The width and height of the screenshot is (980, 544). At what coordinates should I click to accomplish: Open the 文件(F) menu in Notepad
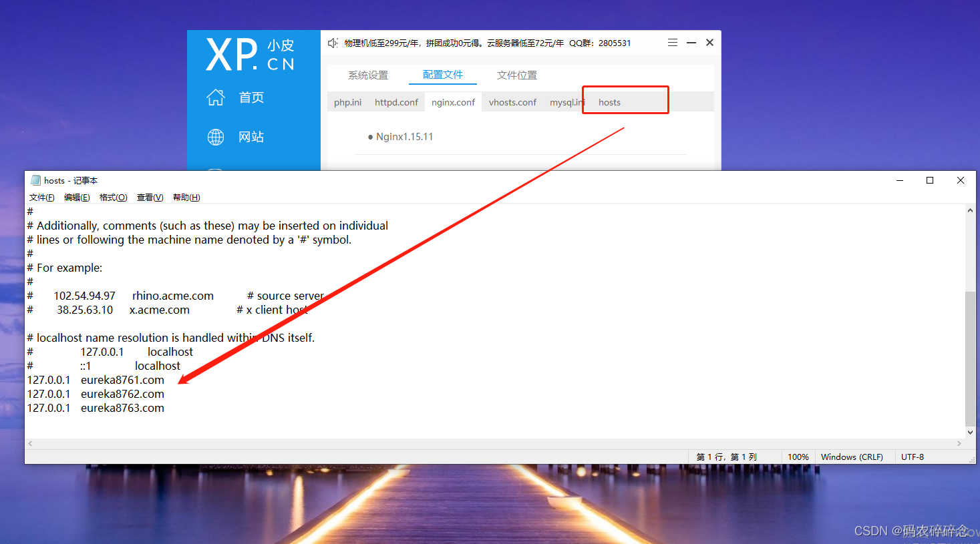[42, 198]
